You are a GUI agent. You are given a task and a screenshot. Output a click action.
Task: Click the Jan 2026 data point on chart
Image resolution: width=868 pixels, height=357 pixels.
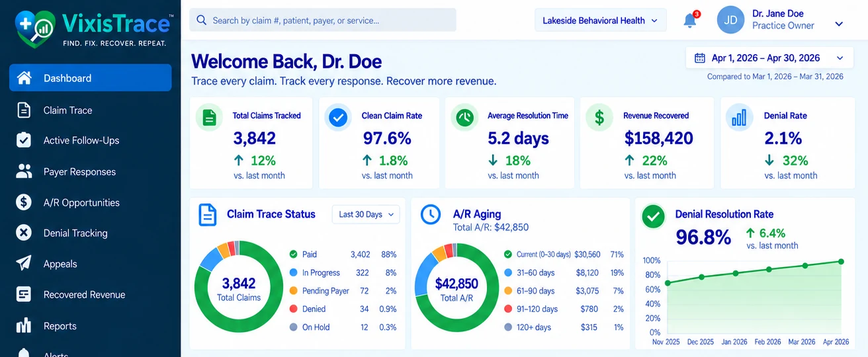click(735, 273)
